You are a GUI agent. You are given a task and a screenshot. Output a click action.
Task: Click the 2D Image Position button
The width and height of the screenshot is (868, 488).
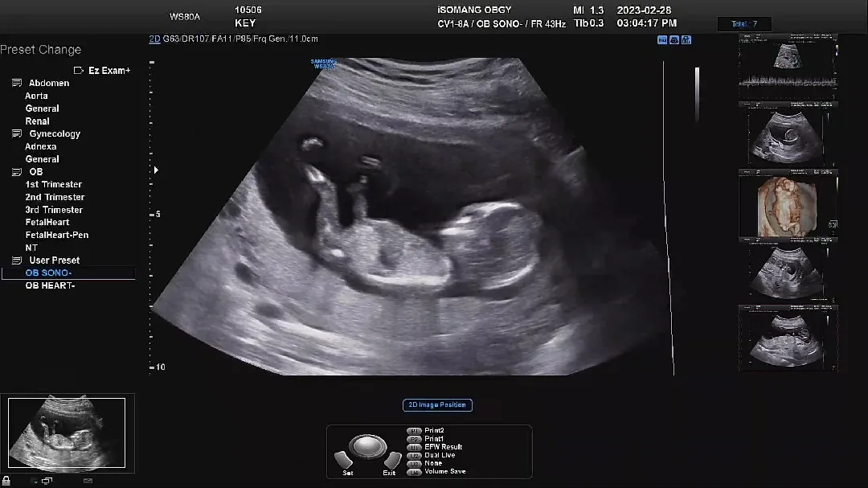point(437,405)
